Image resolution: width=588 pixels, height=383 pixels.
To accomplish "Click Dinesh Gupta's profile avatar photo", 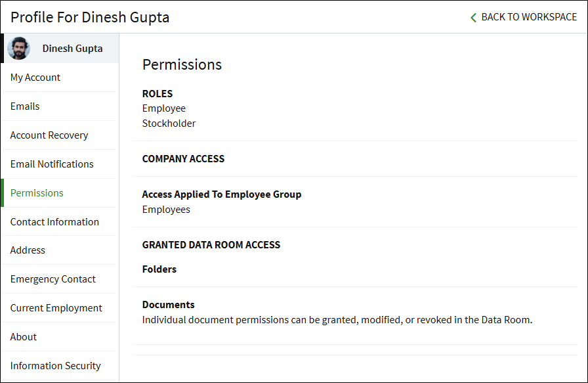I will [x=18, y=49].
